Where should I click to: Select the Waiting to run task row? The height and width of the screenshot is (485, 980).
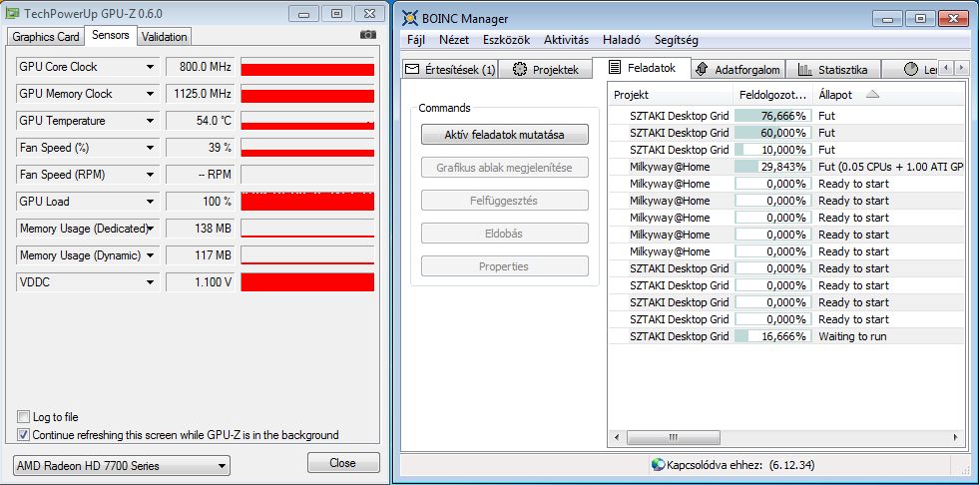click(786, 336)
